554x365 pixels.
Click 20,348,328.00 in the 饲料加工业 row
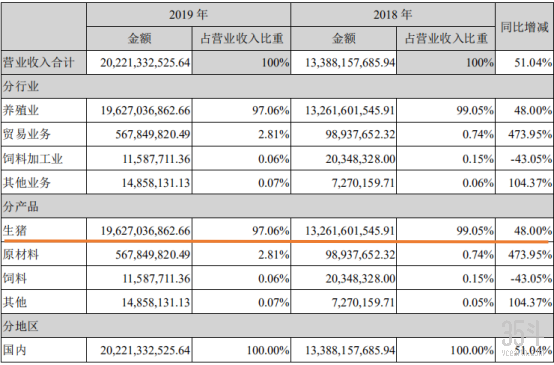coord(360,159)
